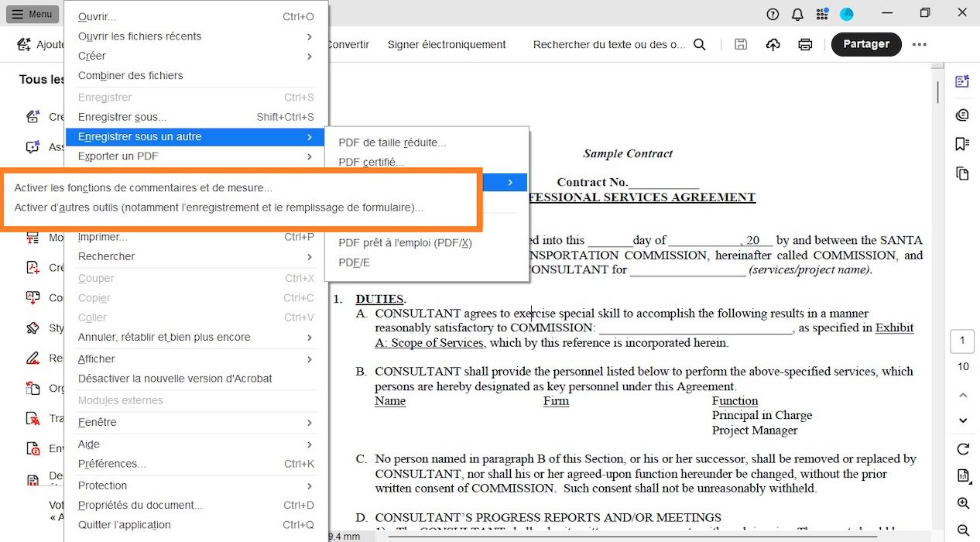Click the Partager button
Screen dimensions: 980x542
tap(865, 44)
